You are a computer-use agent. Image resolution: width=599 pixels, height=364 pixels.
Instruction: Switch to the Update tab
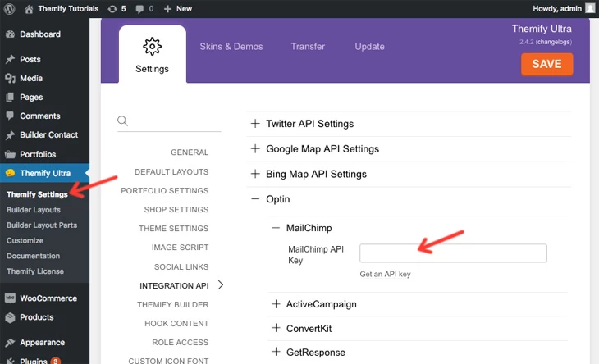pos(369,47)
